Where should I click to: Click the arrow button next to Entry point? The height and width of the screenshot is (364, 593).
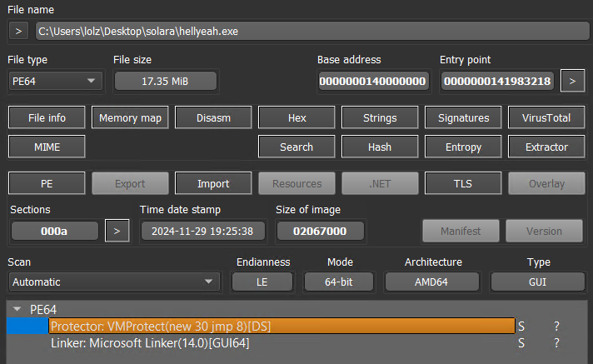(571, 81)
